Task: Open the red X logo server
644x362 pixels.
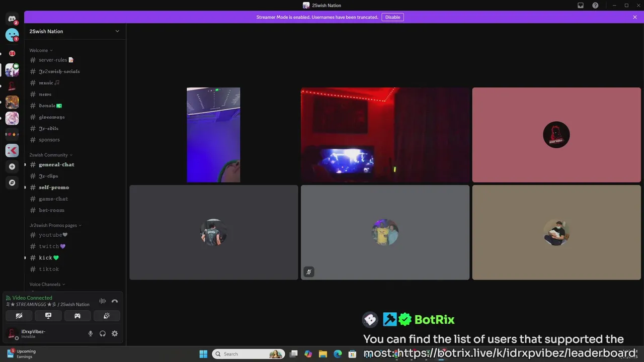Action: [12, 150]
